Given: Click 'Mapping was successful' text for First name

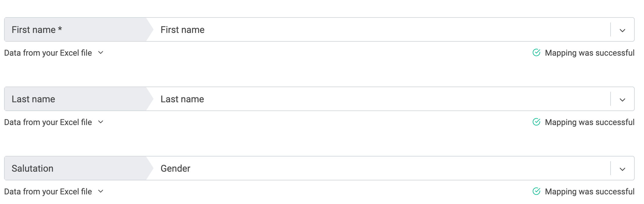Looking at the screenshot, I should [589, 53].
